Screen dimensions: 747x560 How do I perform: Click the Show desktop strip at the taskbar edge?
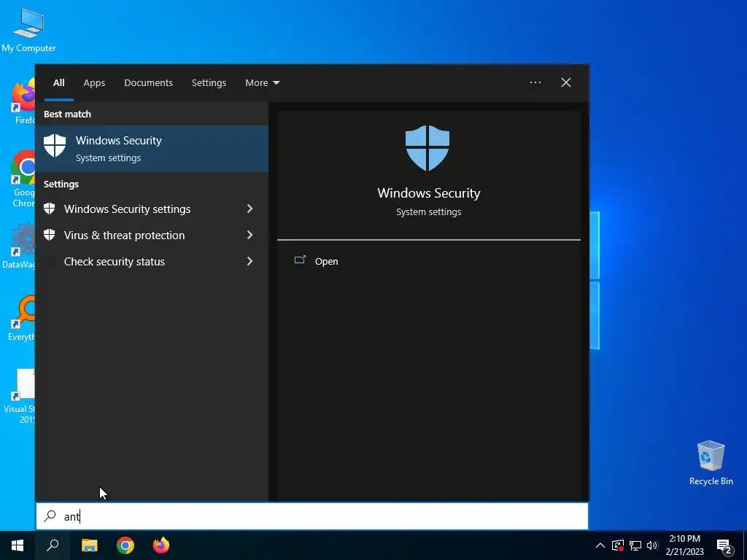click(x=745, y=545)
